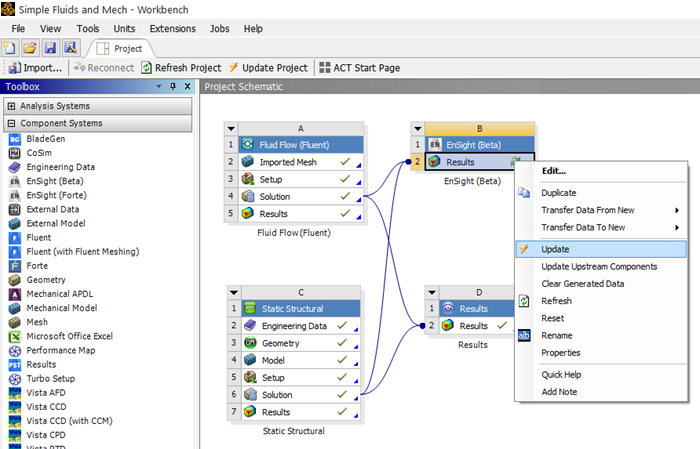Screen dimensions: 700x449
Task: Open system B dropdown arrow
Action: click(x=417, y=129)
